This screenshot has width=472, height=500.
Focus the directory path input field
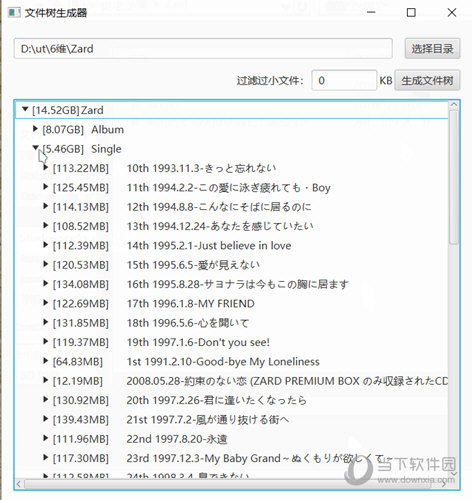[x=203, y=49]
